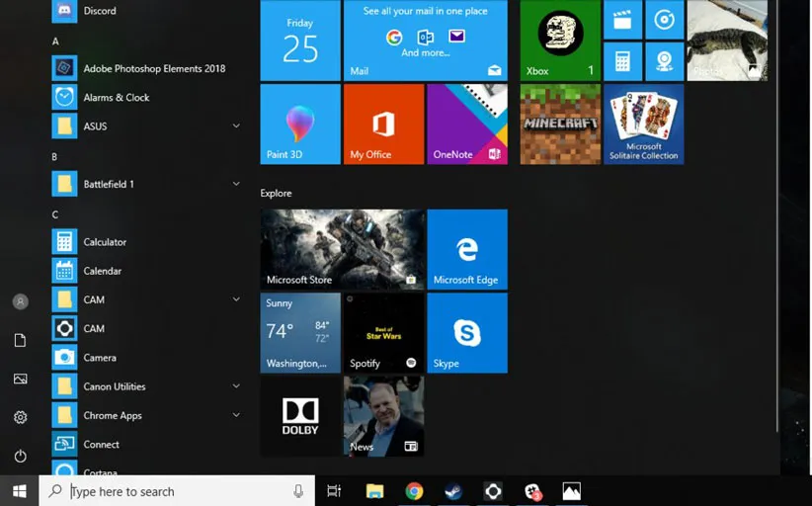The image size is (812, 506).
Task: Click the taskbar search box
Action: tap(178, 491)
